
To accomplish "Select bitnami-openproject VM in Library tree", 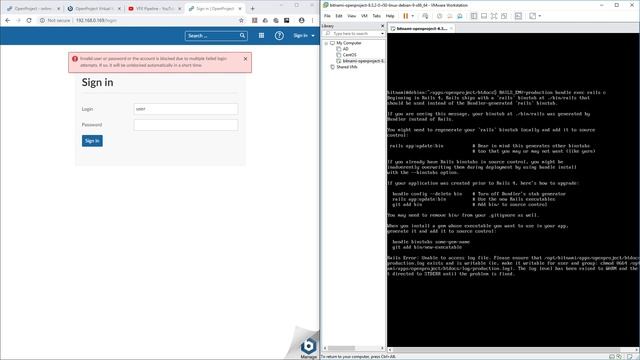I will pyautogui.click(x=360, y=61).
